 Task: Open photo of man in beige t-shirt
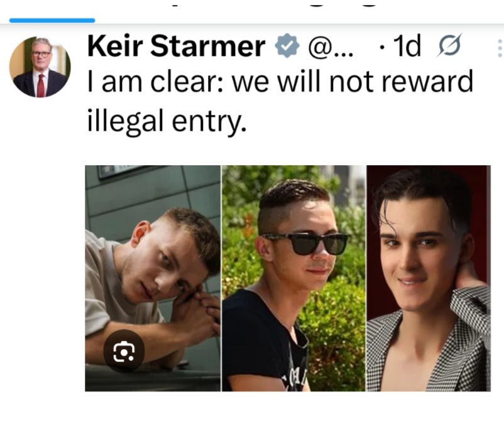(x=153, y=278)
